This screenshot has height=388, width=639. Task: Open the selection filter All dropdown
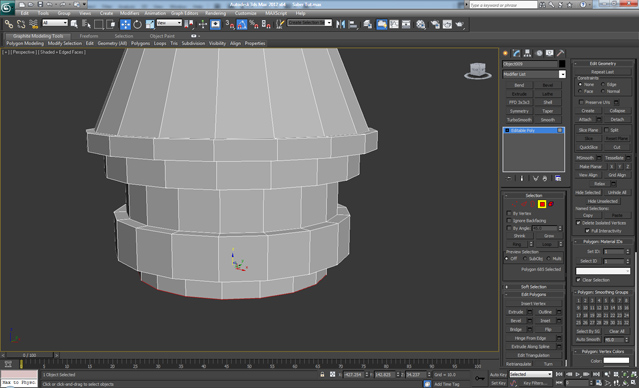(x=55, y=23)
